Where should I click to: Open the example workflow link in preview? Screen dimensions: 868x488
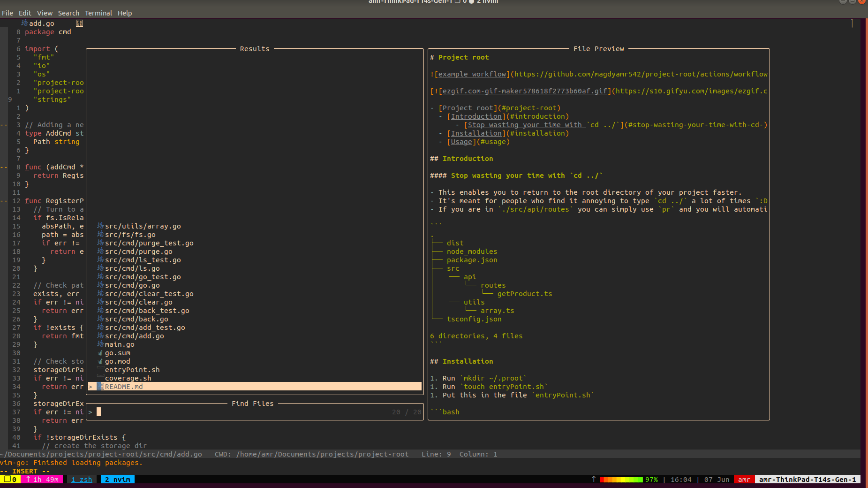(472, 74)
